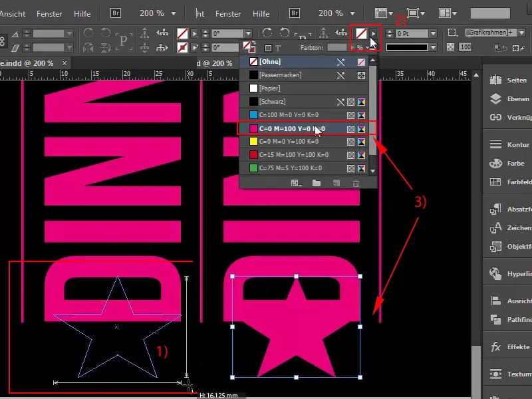Select the C=75 M=5 Y=100 K=0 green swatch

pyautogui.click(x=305, y=168)
